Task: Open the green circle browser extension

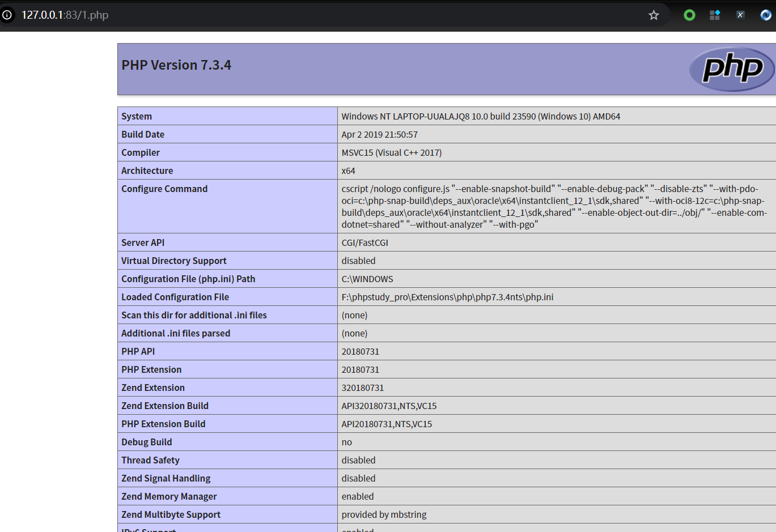Action: 689,15
